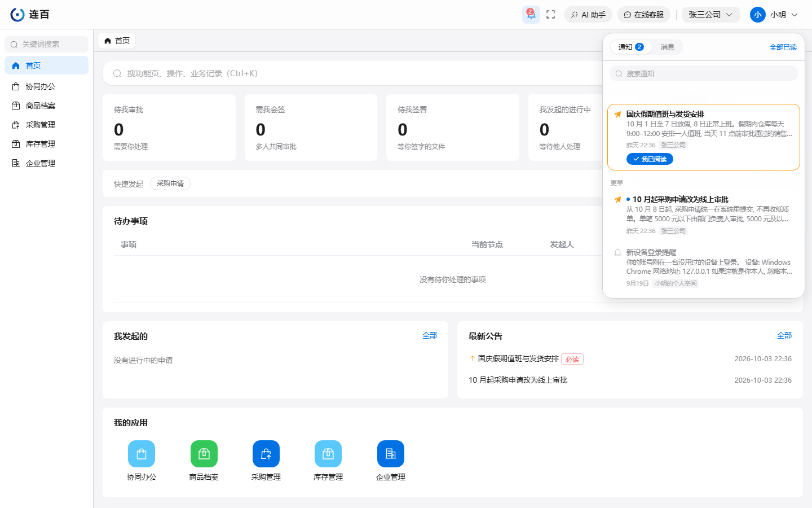Open 企业管理 in the sidebar
The width and height of the screenshot is (812, 508).
pos(46,163)
